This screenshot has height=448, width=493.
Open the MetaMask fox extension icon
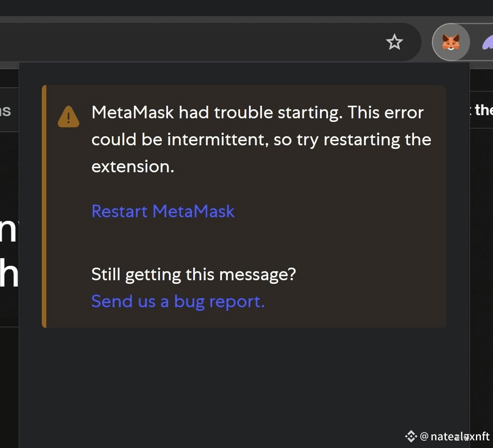(x=451, y=42)
